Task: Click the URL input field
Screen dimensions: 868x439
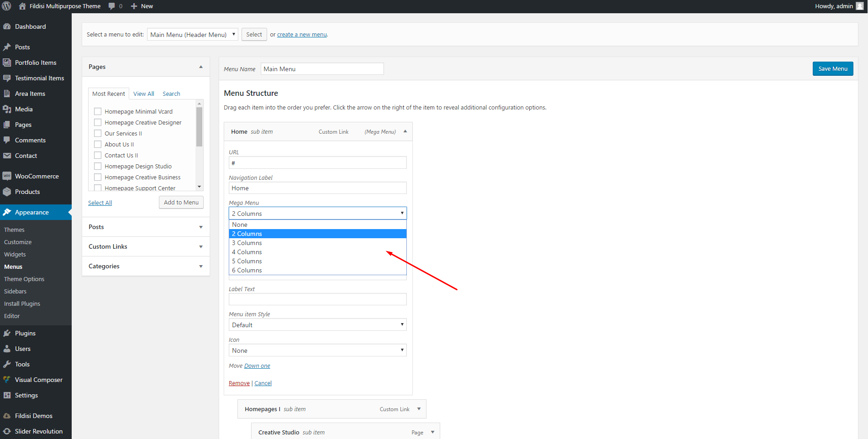Action: [318, 163]
